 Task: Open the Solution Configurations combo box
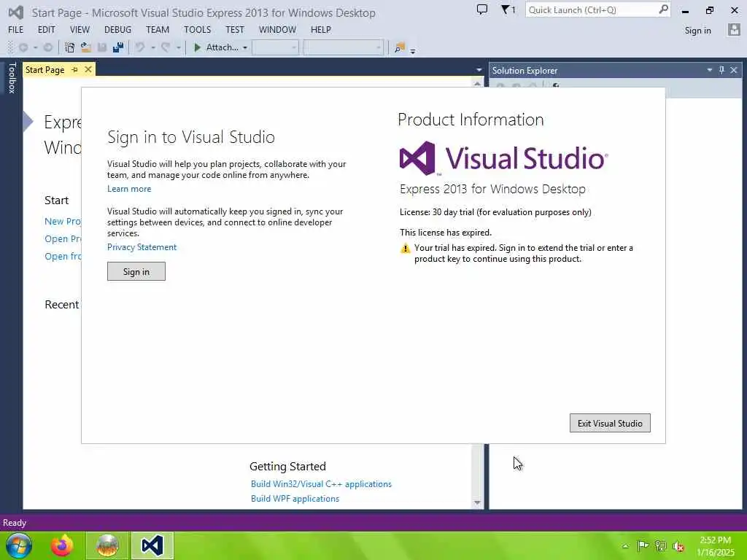point(275,47)
